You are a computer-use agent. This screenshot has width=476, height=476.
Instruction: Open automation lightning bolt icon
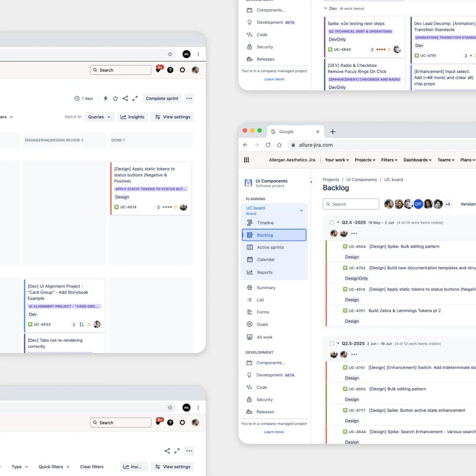coord(106,98)
